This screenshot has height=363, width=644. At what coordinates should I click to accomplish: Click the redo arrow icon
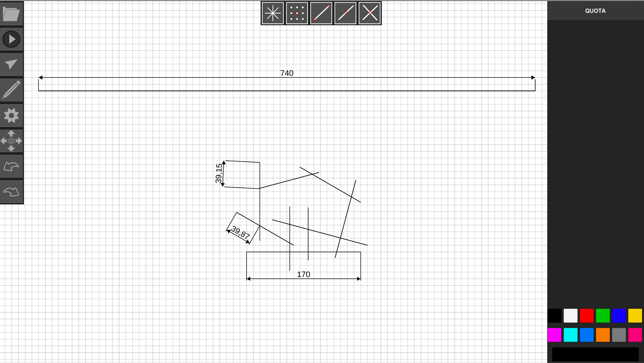coord(11,192)
